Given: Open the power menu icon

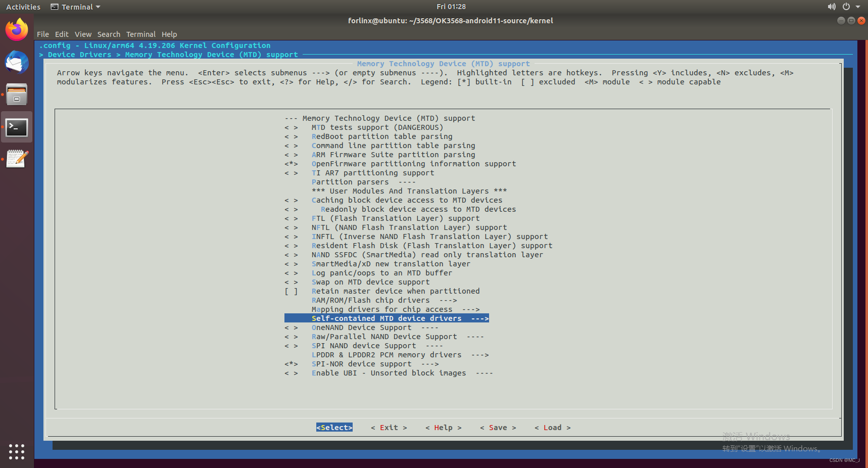Looking at the screenshot, I should 846,7.
